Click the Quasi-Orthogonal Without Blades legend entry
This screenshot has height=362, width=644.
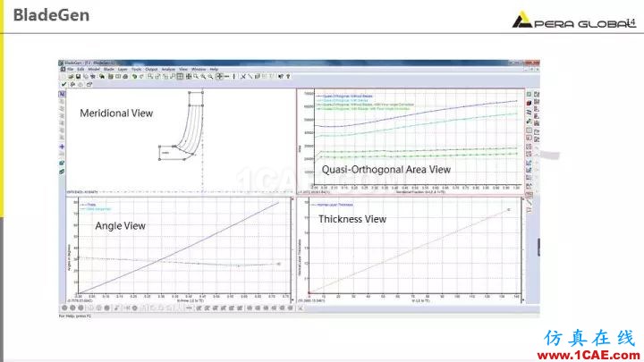tap(344, 96)
